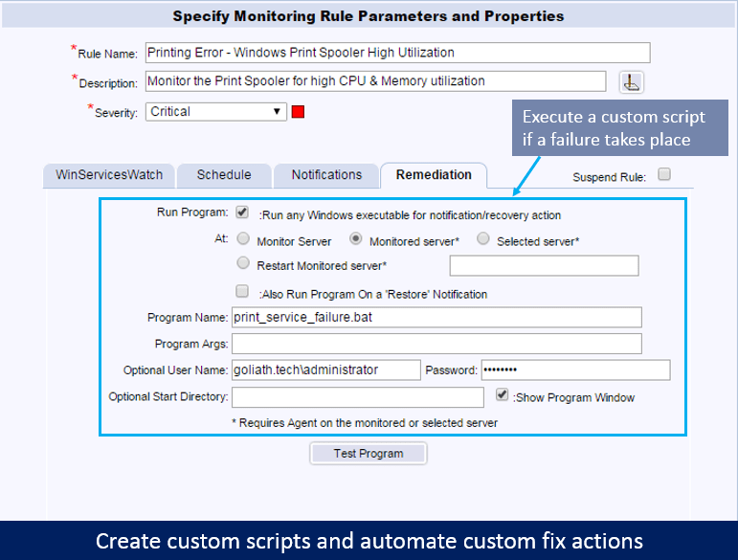Screen dimensions: 738x560
Task: Click the Test Program button
Action: pyautogui.click(x=369, y=454)
